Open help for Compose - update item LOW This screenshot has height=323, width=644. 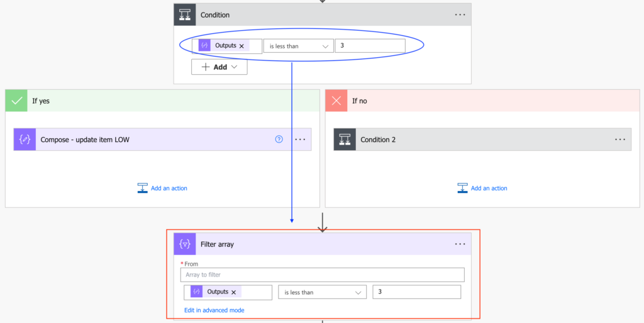pos(279,139)
